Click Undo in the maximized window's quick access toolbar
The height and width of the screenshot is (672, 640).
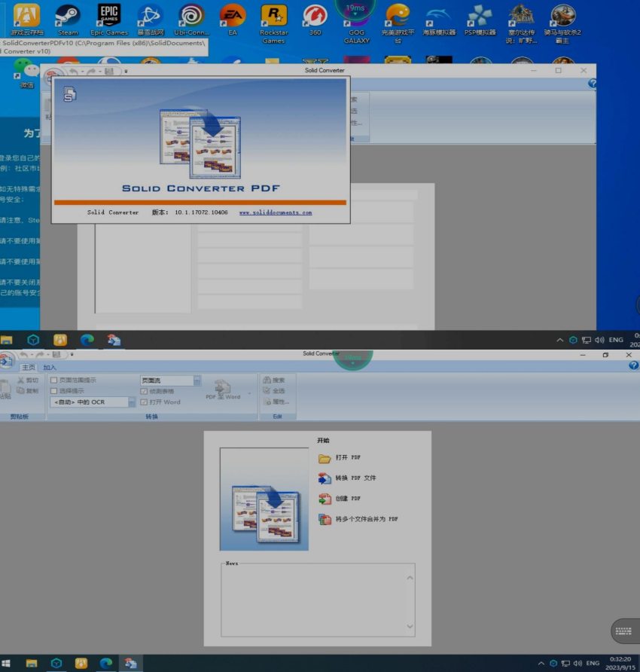24,354
